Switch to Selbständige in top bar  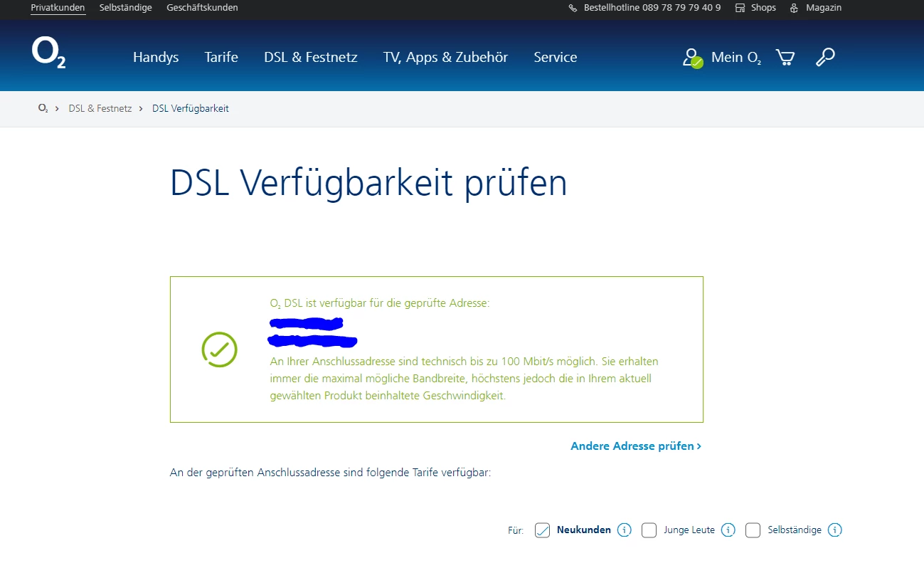click(x=126, y=8)
